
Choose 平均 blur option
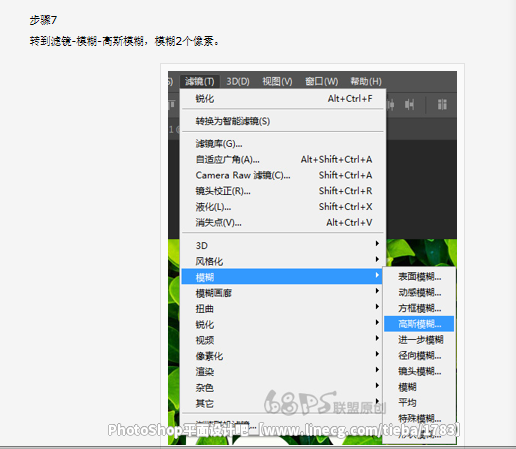[419, 402]
